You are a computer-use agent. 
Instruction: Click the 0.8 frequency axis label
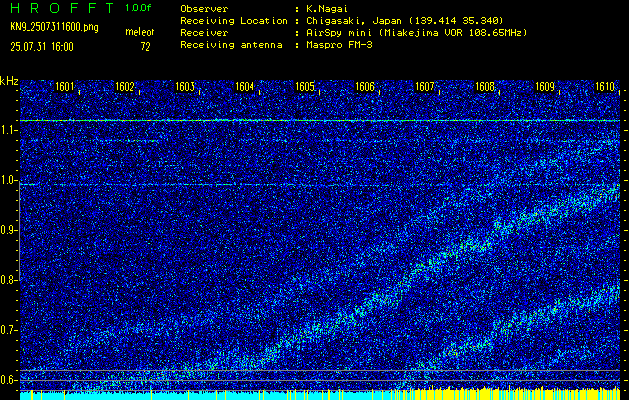8,280
